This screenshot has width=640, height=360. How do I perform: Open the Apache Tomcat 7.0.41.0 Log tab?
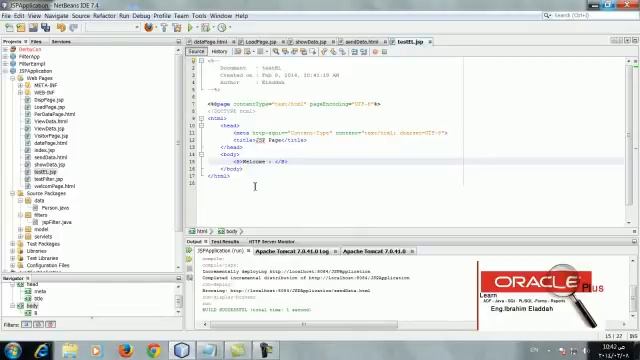tap(292, 251)
